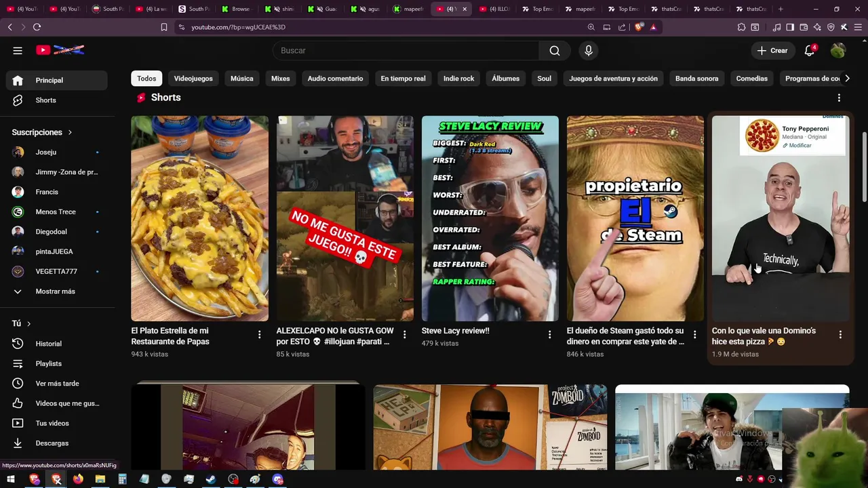The width and height of the screenshot is (868, 488).
Task: Play the cheesy fries short thumbnail
Action: 199,218
